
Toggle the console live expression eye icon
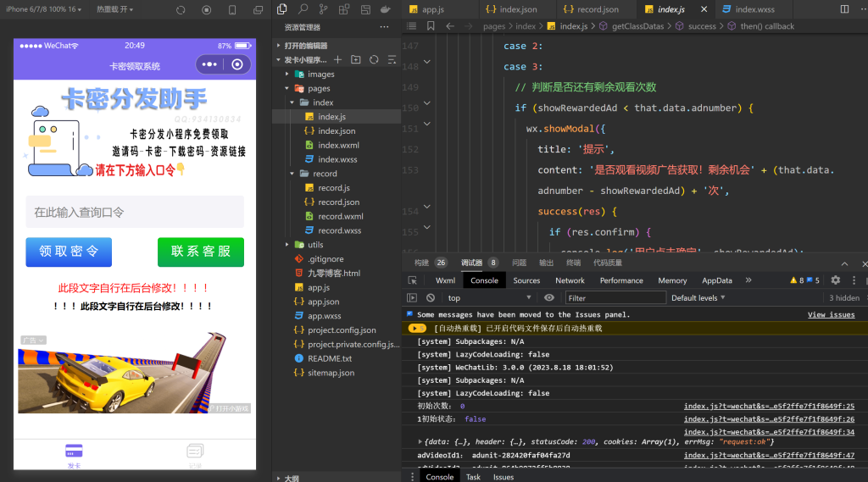549,298
